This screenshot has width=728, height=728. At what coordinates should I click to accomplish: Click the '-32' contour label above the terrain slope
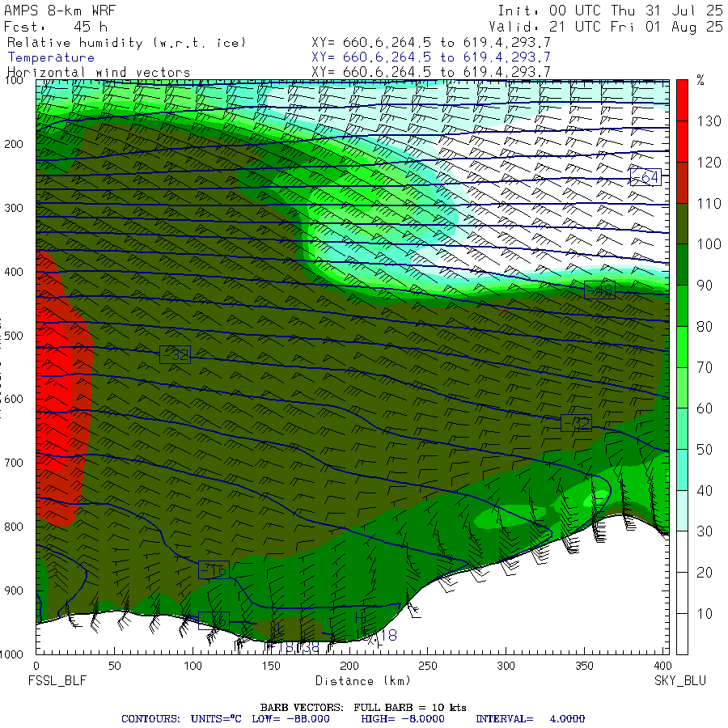click(576, 423)
